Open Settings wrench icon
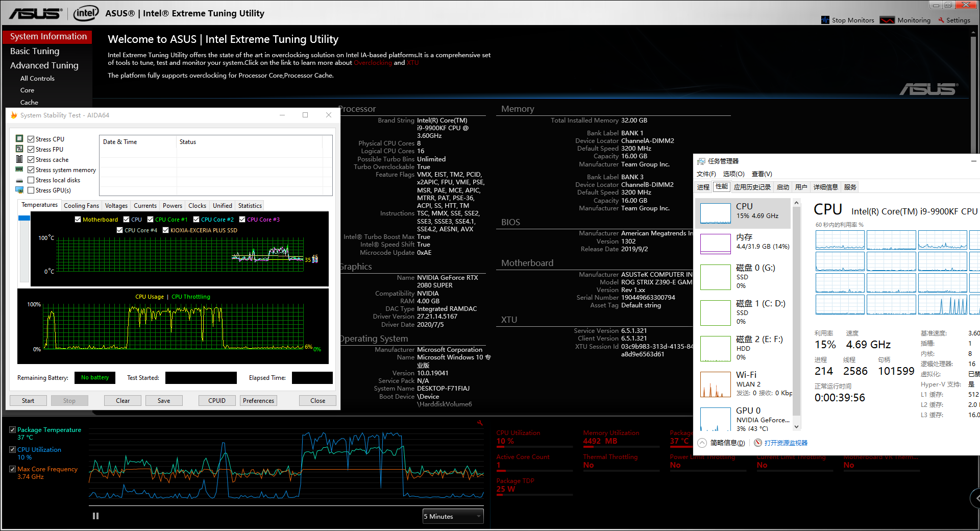The height and width of the screenshot is (531, 980). (941, 20)
